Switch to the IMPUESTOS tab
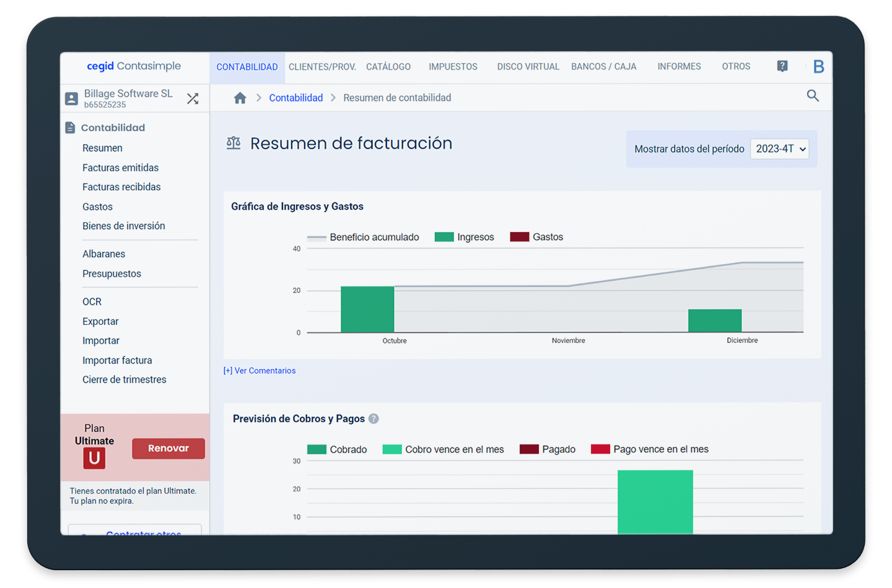 point(453,67)
